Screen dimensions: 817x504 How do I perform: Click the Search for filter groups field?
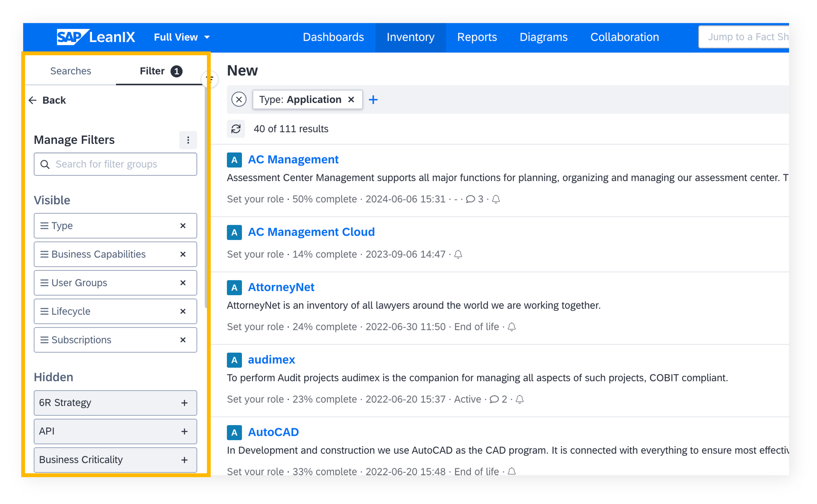[116, 164]
